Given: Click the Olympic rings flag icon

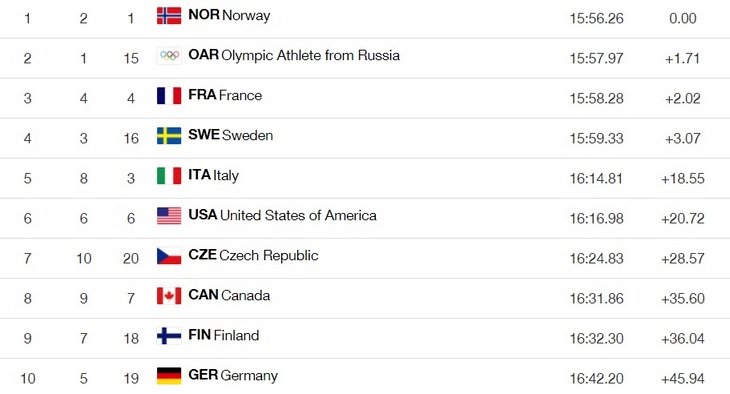Looking at the screenshot, I should pos(169,56).
